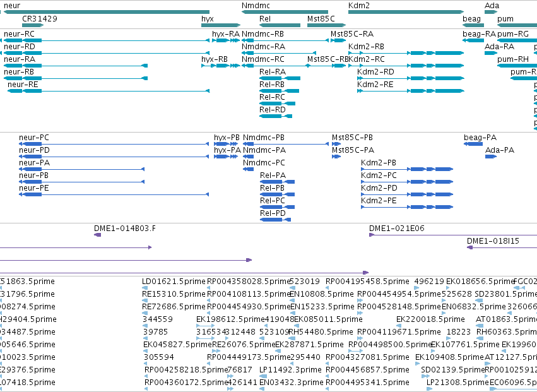Viewport: 537px width, 392px height.
Task: Click the beag gene label in top track
Action: [471, 18]
